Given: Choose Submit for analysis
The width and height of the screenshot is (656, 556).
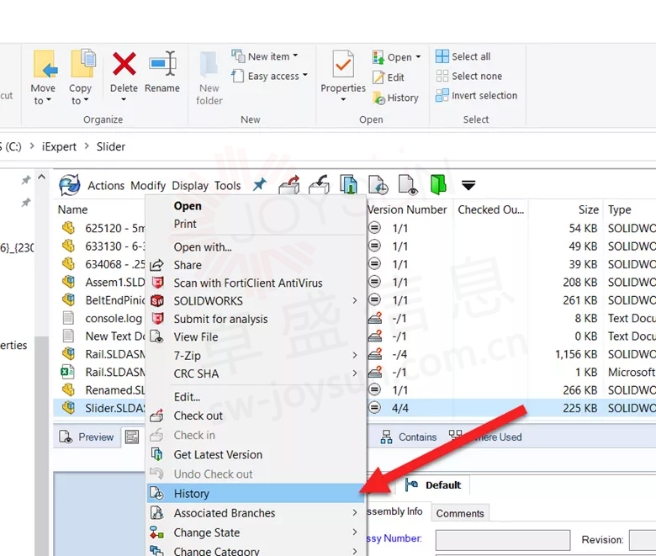Looking at the screenshot, I should 256,319.
